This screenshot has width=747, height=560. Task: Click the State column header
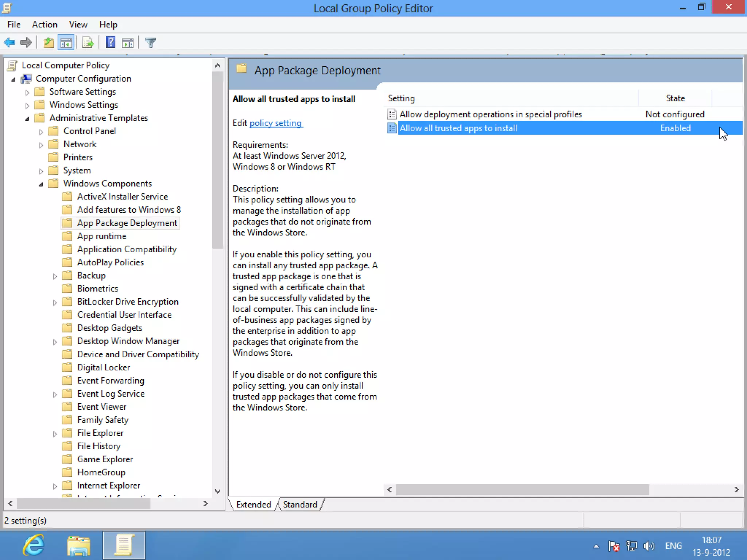click(x=675, y=98)
